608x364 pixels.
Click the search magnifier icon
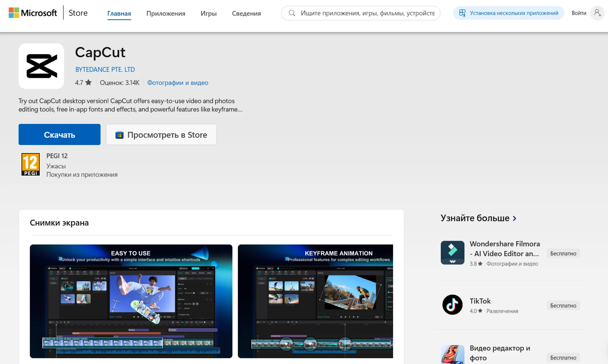tap(292, 13)
